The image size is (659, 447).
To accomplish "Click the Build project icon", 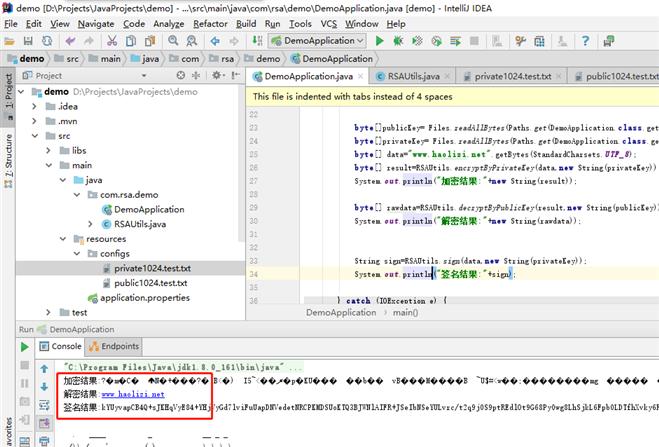I will pyautogui.click(x=257, y=41).
